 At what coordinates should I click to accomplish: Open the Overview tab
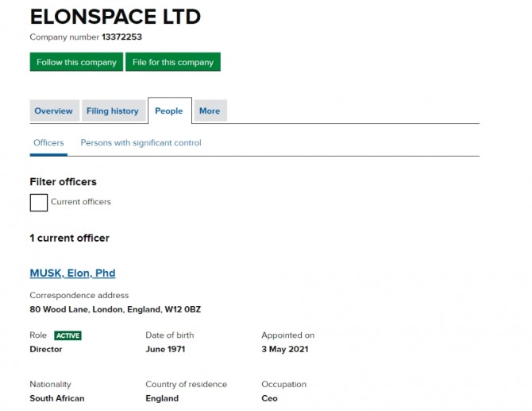(x=53, y=111)
